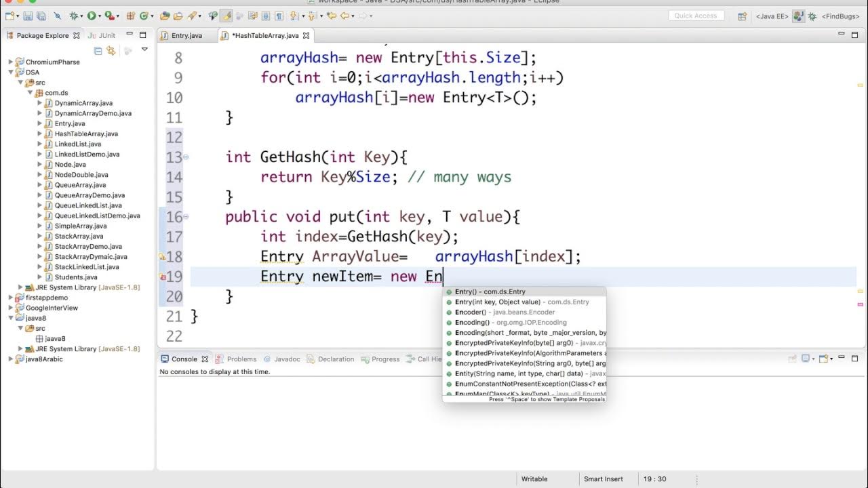The image size is (868, 488).
Task: Collapse the GetHash method fold marker
Action: 186,157
